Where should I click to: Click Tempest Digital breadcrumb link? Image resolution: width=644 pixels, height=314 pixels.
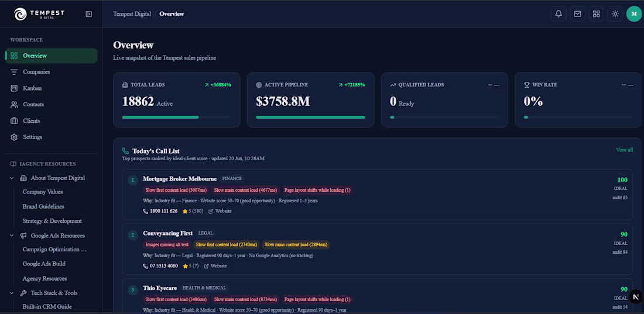coord(132,14)
